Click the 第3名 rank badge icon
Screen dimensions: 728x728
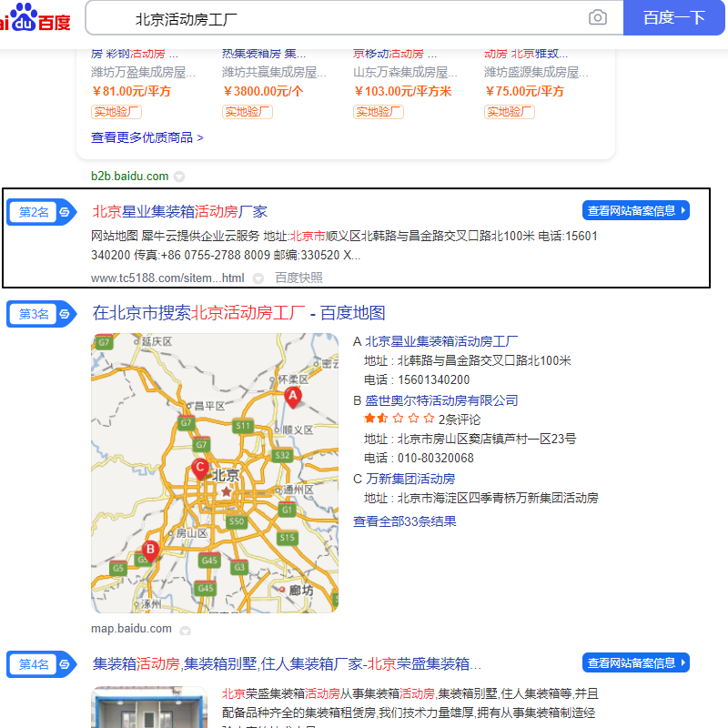(41, 314)
